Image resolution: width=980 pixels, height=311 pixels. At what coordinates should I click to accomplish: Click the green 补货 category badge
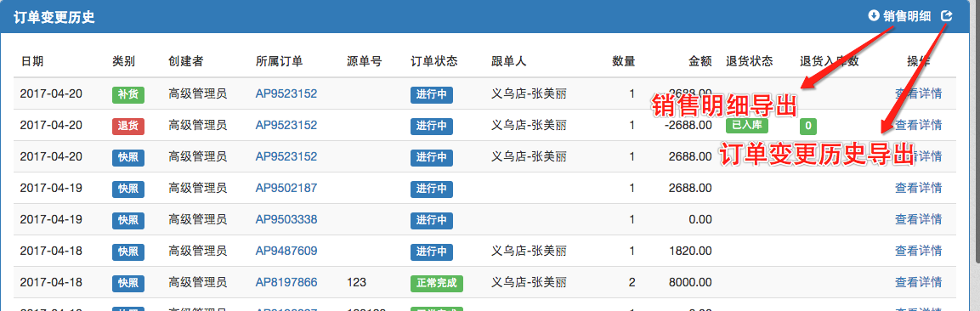point(128,95)
